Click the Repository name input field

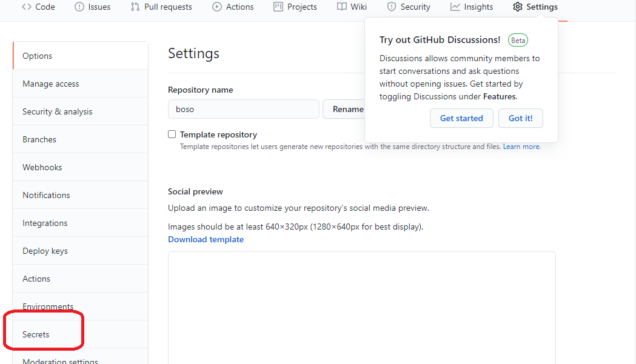click(x=243, y=109)
